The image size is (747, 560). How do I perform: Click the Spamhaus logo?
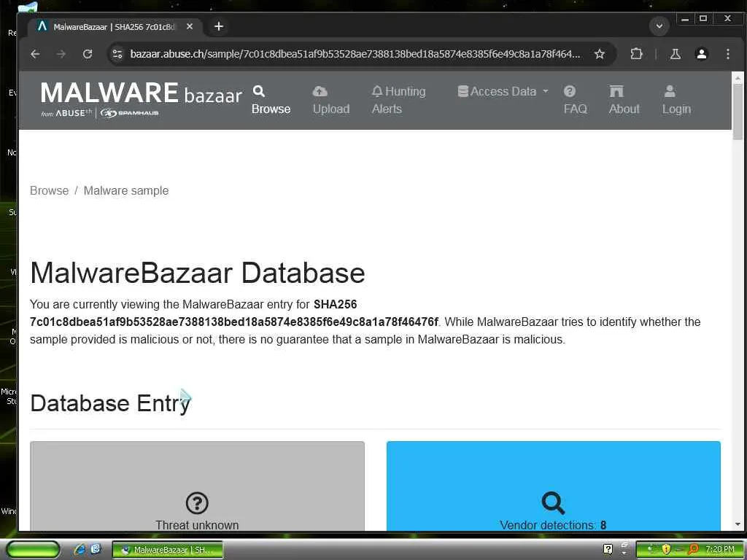click(x=129, y=113)
